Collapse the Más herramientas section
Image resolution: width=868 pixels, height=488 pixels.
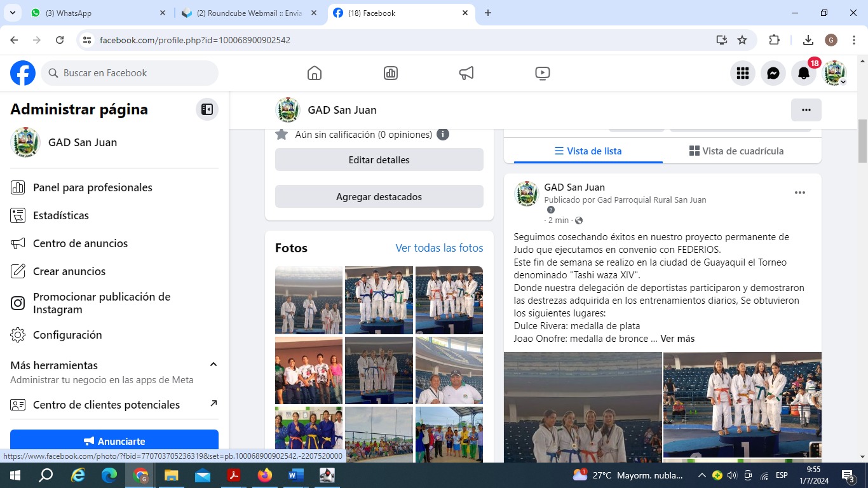point(214,365)
